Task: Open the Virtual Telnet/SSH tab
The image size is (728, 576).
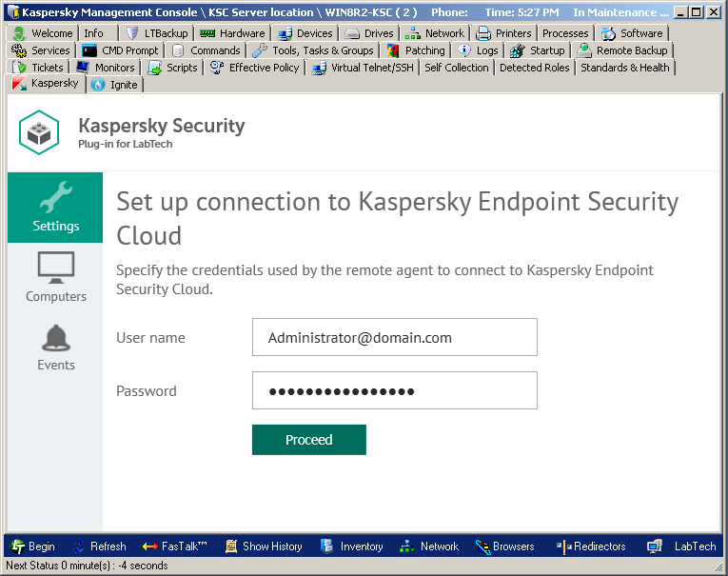Action: click(x=364, y=68)
